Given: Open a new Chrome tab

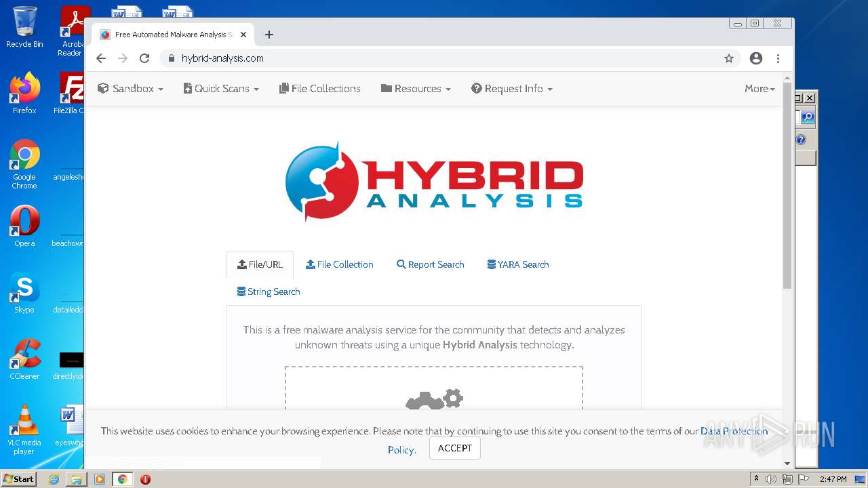Looking at the screenshot, I should tap(269, 35).
